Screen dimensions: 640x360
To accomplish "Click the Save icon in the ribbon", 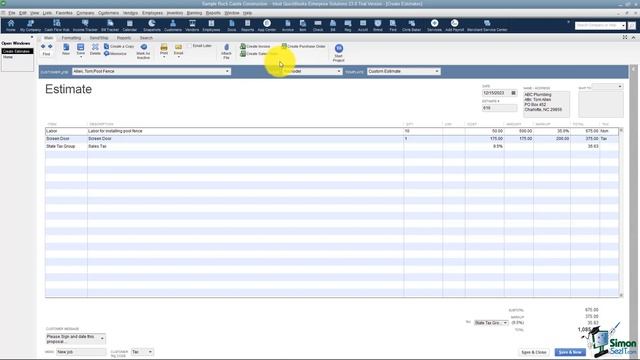I will tap(80, 49).
